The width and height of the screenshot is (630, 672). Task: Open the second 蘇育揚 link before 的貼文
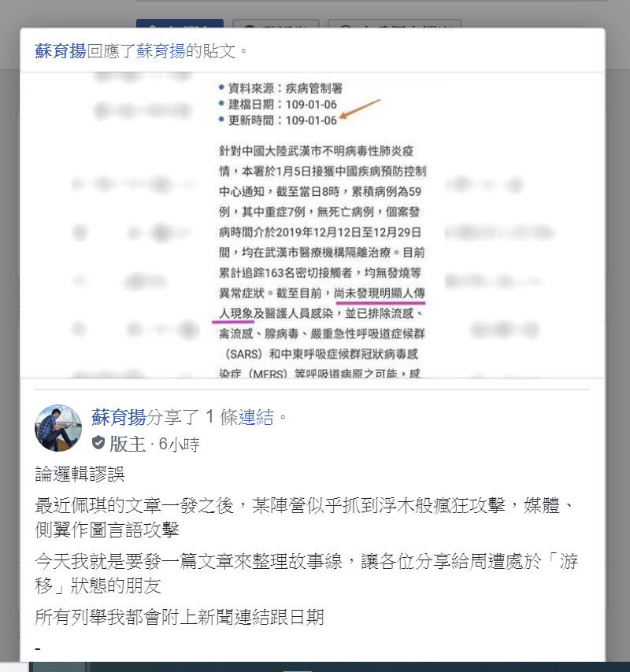point(161,51)
